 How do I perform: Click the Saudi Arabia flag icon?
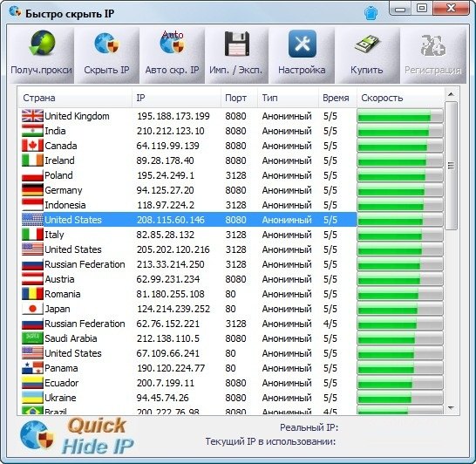tap(32, 338)
